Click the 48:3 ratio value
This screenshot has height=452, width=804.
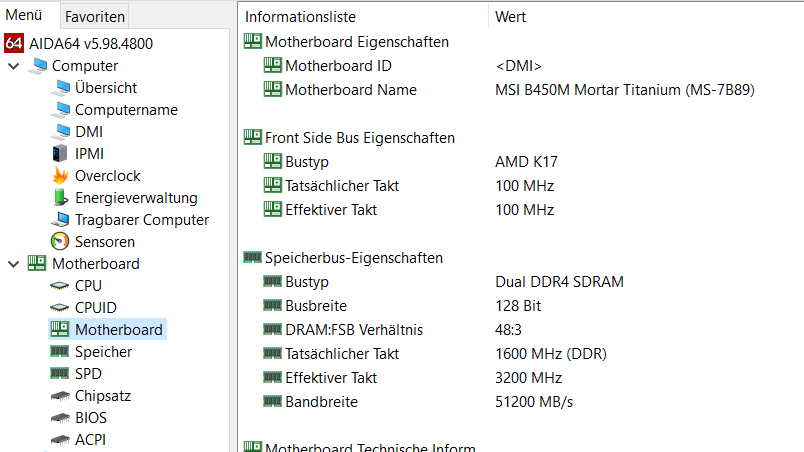pyautogui.click(x=508, y=330)
